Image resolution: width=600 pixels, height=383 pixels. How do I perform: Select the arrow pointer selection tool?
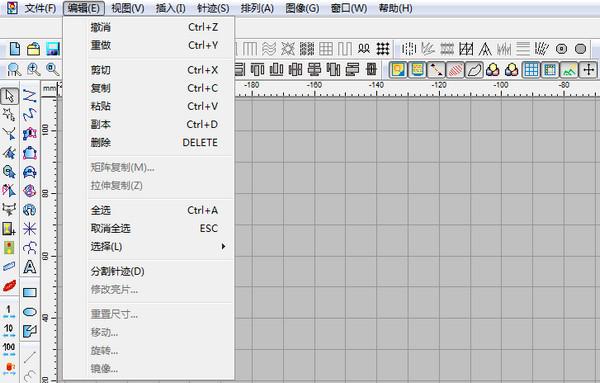tap(9, 96)
